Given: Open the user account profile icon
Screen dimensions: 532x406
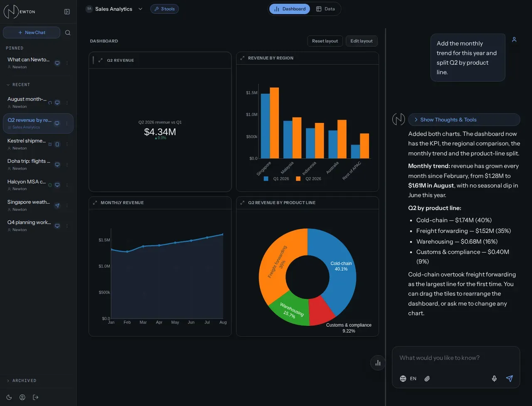Looking at the screenshot, I should (22, 397).
